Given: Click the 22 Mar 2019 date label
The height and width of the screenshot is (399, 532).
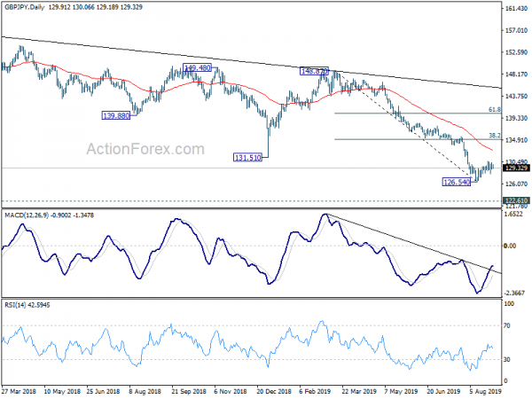Looking at the screenshot, I should point(359,391).
